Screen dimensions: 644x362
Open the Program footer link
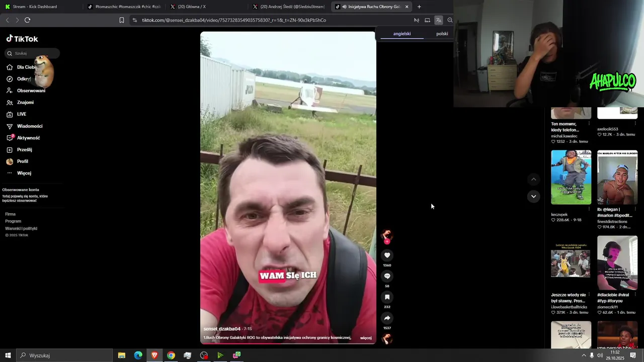pos(13,221)
